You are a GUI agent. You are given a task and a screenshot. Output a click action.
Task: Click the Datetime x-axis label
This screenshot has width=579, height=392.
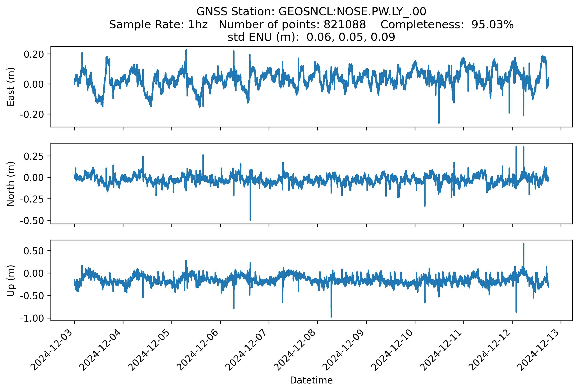pyautogui.click(x=311, y=380)
